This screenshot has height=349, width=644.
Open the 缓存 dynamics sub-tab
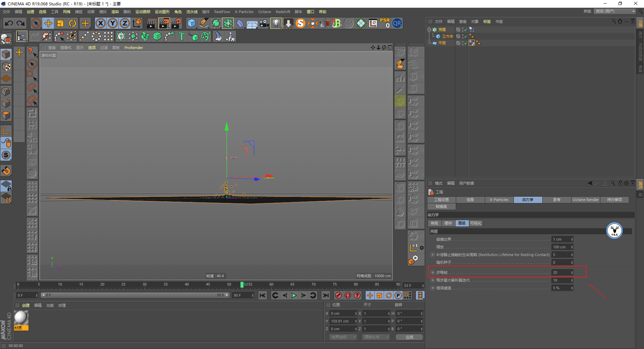[x=448, y=223]
